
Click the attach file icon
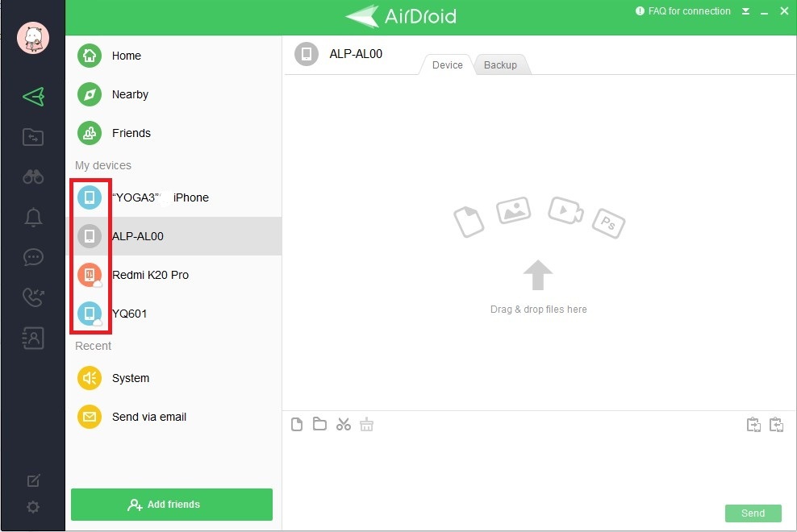[x=297, y=425]
